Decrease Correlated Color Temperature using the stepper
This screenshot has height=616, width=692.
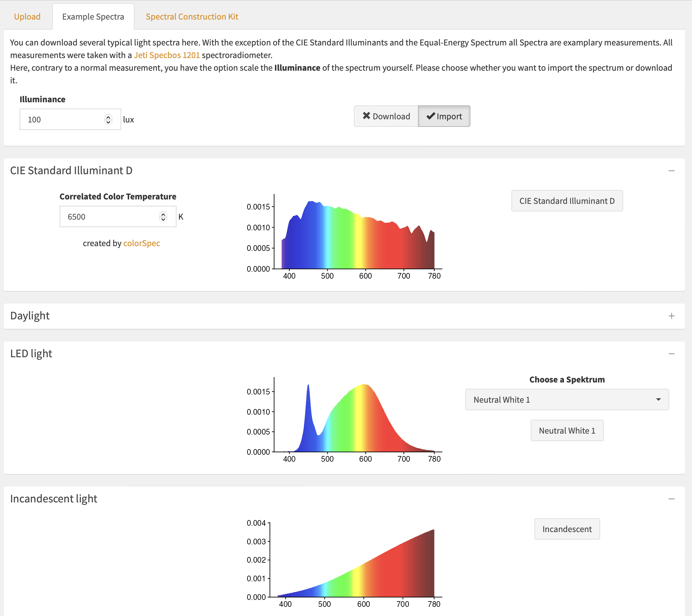[163, 219]
